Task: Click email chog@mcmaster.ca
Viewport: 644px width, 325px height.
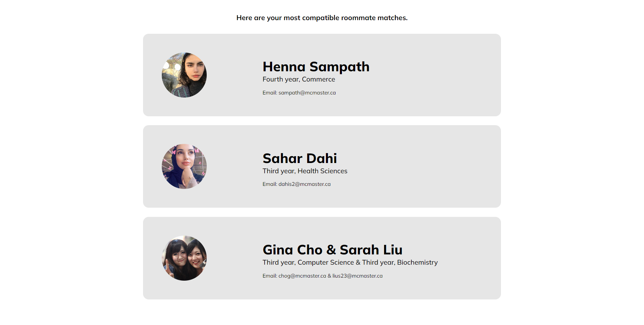Action: (302, 276)
